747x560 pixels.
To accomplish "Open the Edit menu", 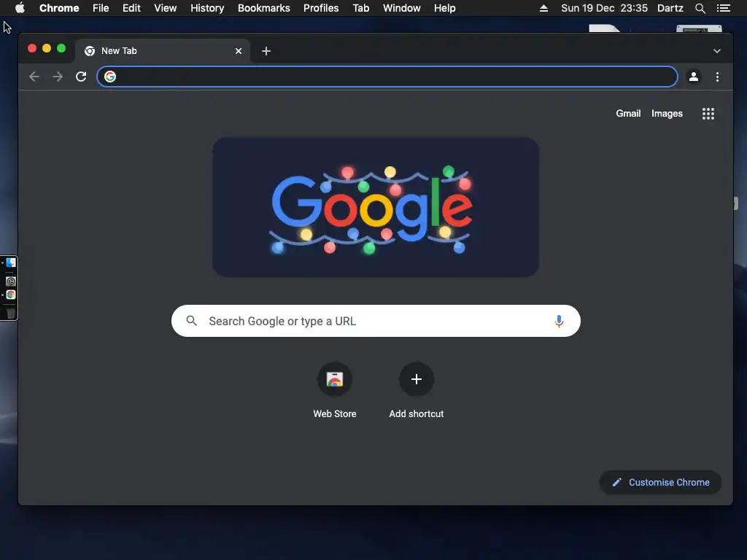I will (x=131, y=8).
